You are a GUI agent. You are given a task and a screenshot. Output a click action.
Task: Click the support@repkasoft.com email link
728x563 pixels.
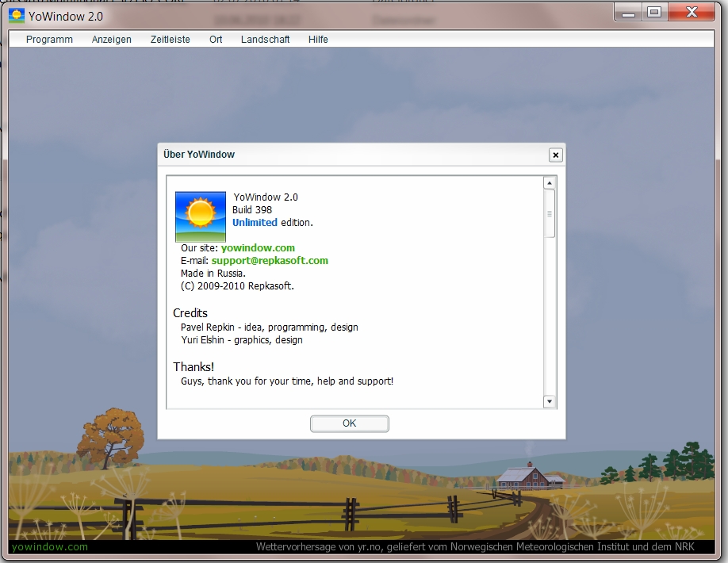[x=270, y=260]
